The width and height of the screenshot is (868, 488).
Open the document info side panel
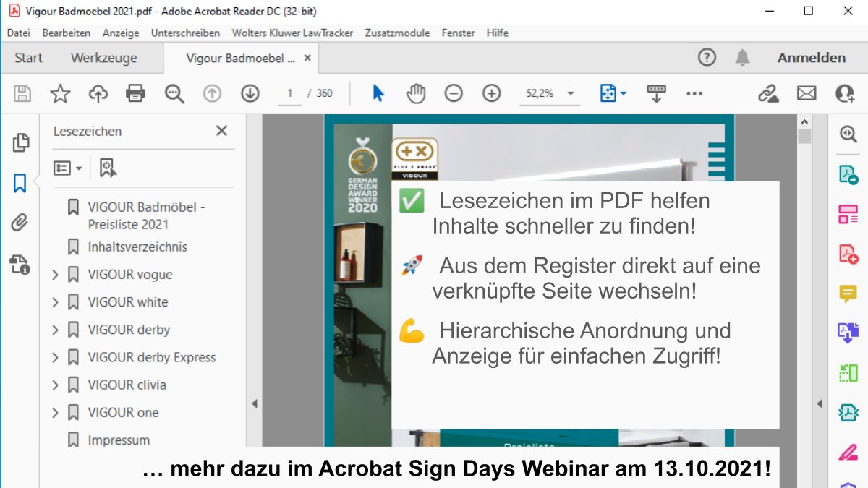[x=20, y=264]
